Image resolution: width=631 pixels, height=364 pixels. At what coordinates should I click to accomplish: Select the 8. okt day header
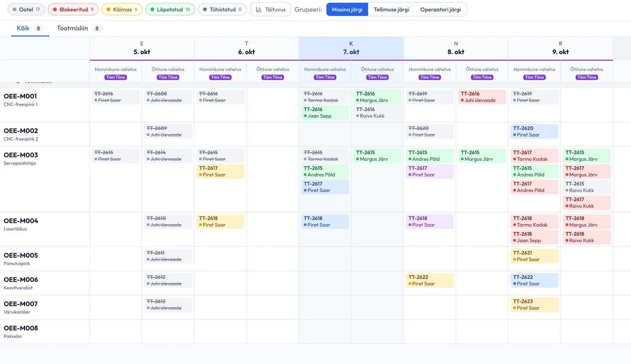tap(456, 48)
